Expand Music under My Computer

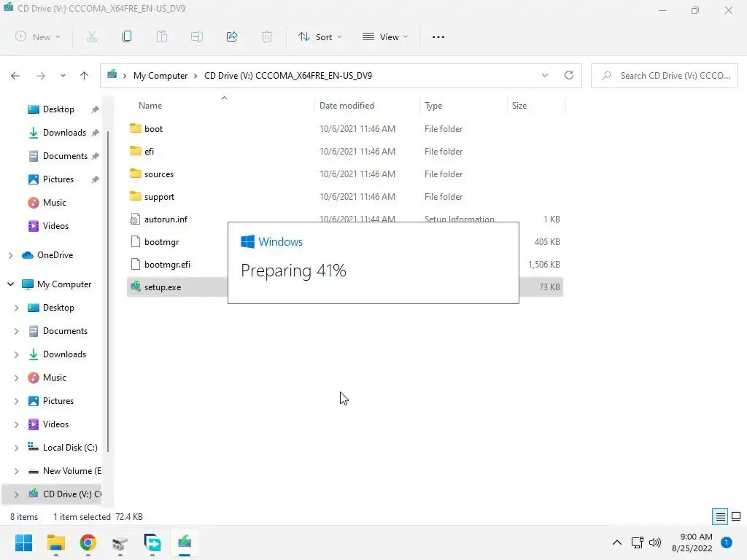[x=16, y=378]
